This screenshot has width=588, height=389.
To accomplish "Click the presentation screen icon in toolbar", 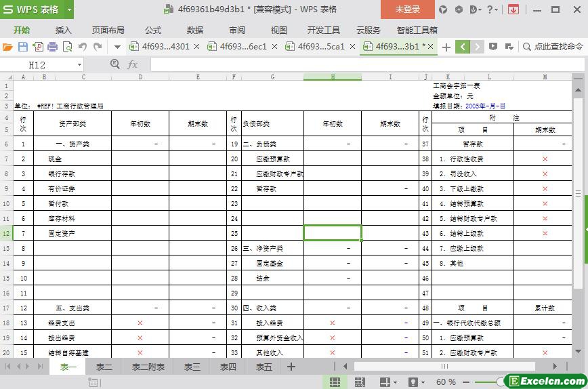I will [x=493, y=47].
